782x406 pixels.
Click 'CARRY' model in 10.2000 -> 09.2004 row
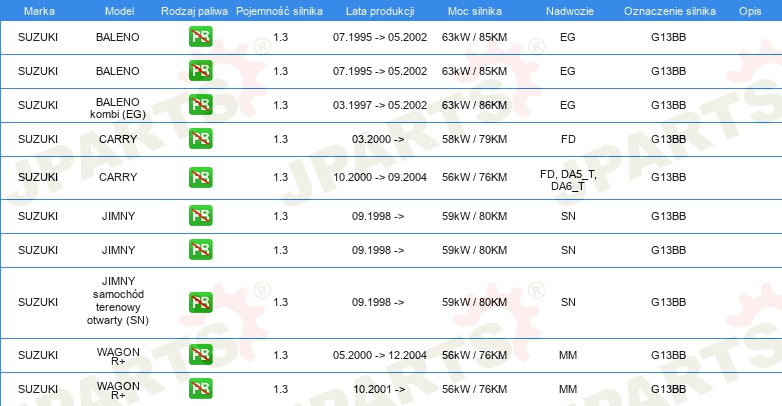coord(118,177)
